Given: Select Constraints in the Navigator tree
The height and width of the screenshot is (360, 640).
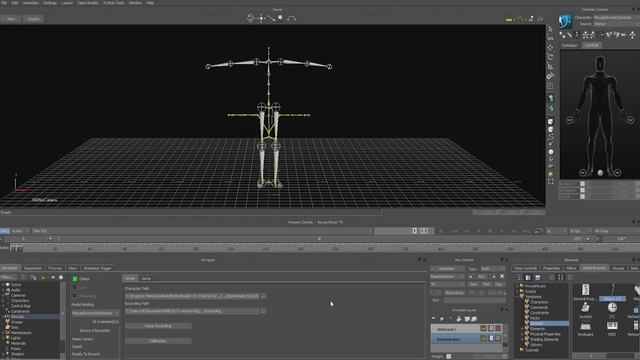Looking at the screenshot, I should point(20,311).
